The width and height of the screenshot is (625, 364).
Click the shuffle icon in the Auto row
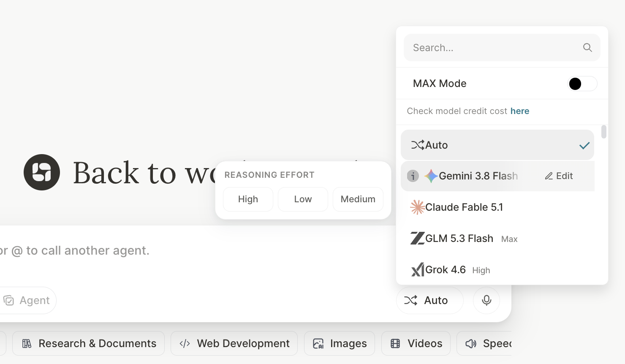tap(418, 145)
